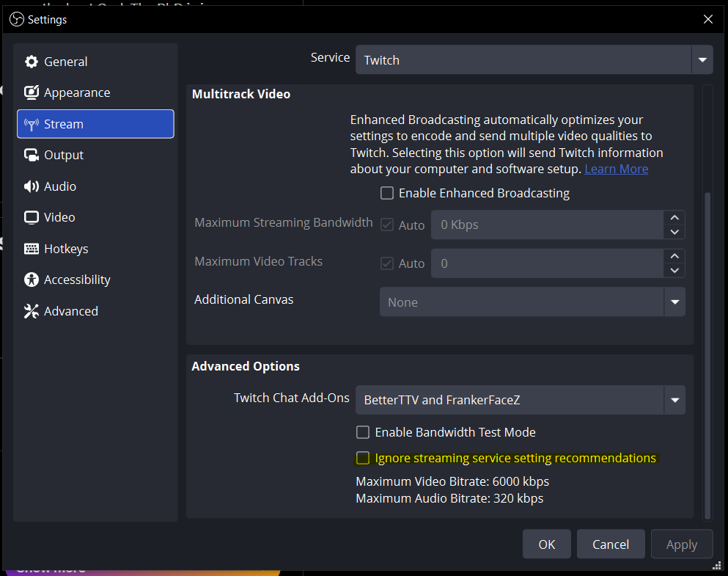Enable Enhanced Broadcasting checkbox
Screen dimensions: 728x576
point(387,193)
